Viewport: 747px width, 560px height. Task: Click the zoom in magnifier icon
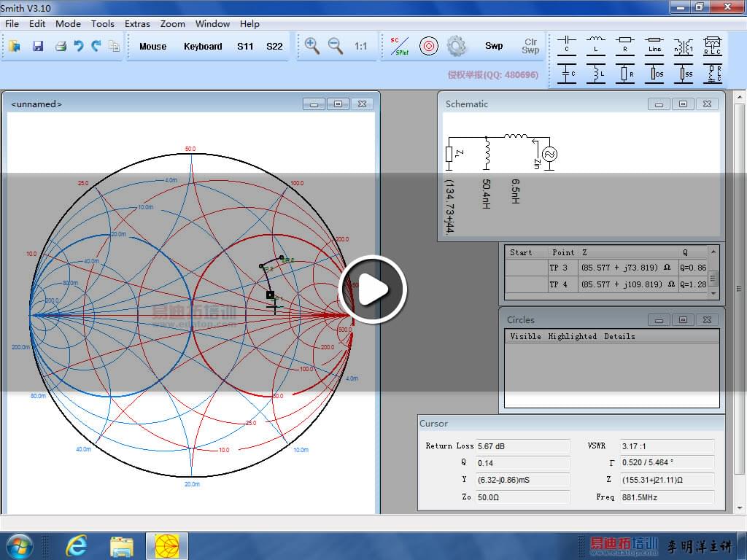(312, 46)
